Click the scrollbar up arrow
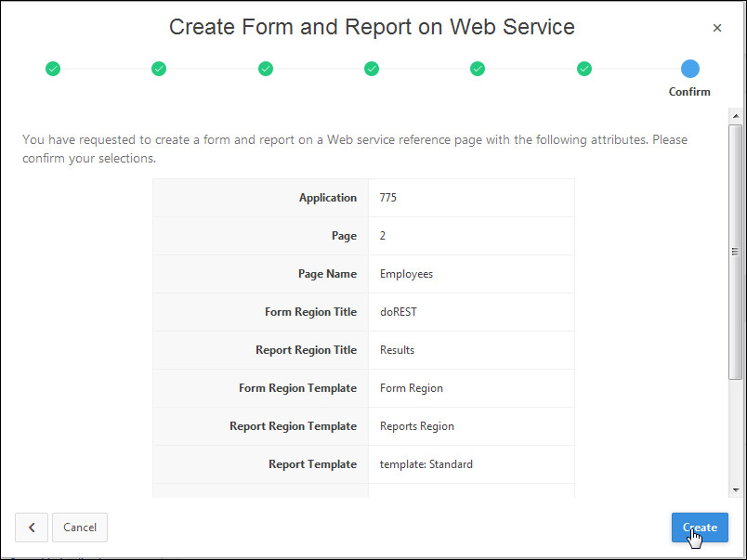 [x=736, y=116]
